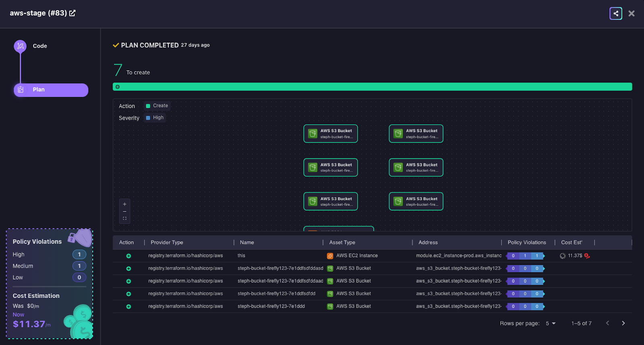Click S3 Bucket icon in 7e1ddfsdfddasd row
644x345 pixels.
[330, 269]
